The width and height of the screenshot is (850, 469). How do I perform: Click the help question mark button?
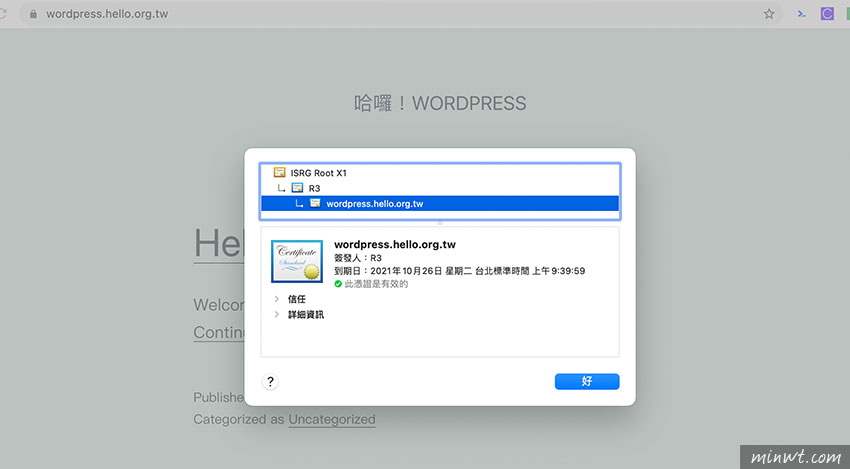(x=271, y=382)
